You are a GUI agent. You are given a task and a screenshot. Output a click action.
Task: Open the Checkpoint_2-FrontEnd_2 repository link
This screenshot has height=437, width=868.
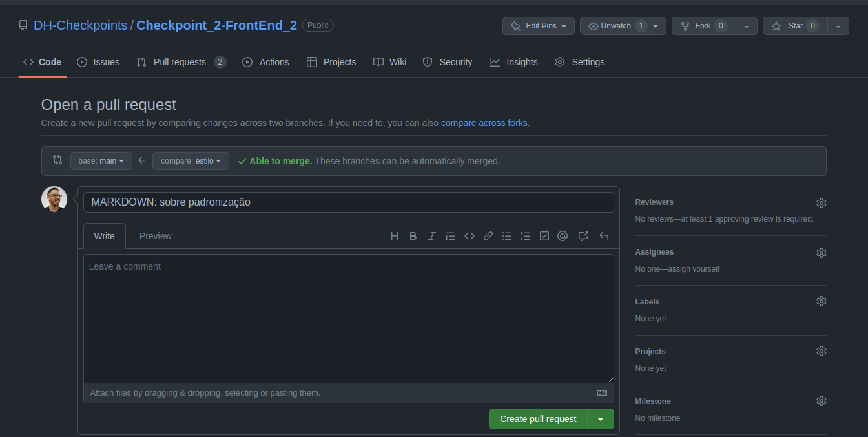click(216, 25)
